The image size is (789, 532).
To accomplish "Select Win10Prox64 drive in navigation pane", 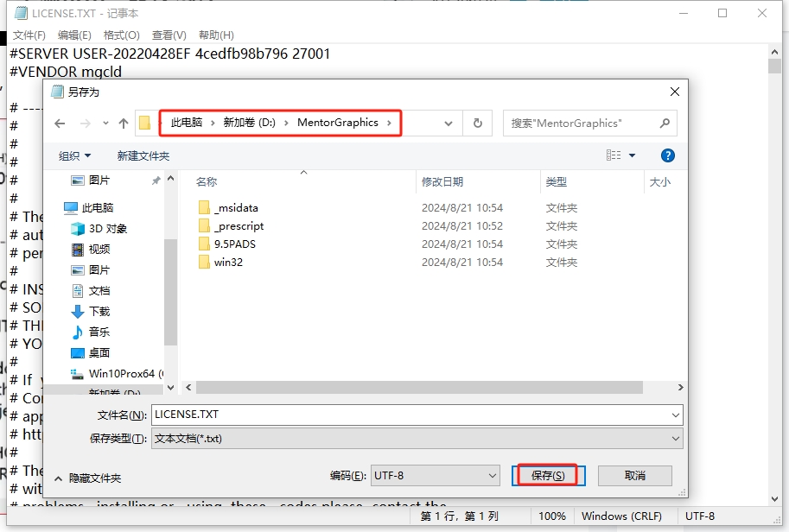I will tap(117, 374).
